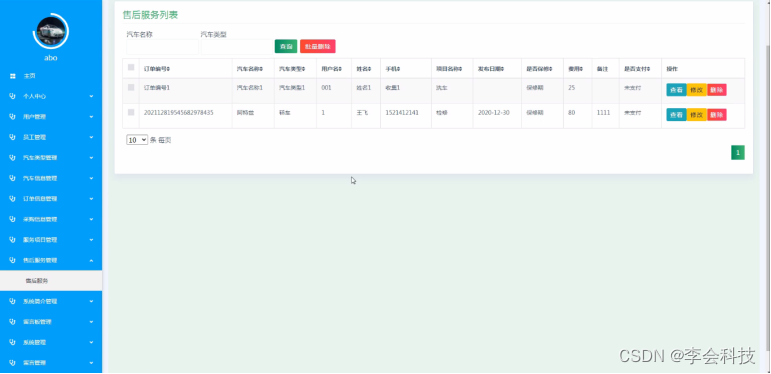
Task: Sort by the 项目名称 column arrows
Action: tap(460, 69)
